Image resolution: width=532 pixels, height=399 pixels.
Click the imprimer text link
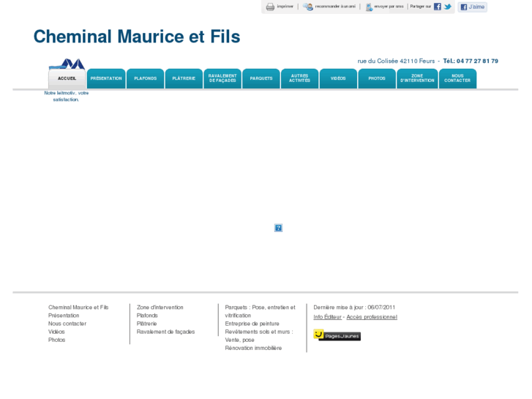pyautogui.click(x=285, y=7)
